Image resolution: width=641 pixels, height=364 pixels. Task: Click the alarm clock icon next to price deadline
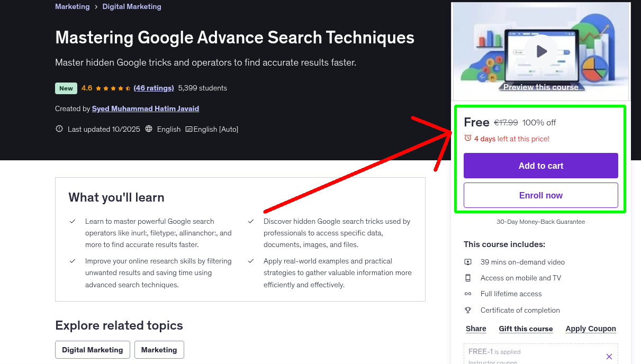(468, 138)
